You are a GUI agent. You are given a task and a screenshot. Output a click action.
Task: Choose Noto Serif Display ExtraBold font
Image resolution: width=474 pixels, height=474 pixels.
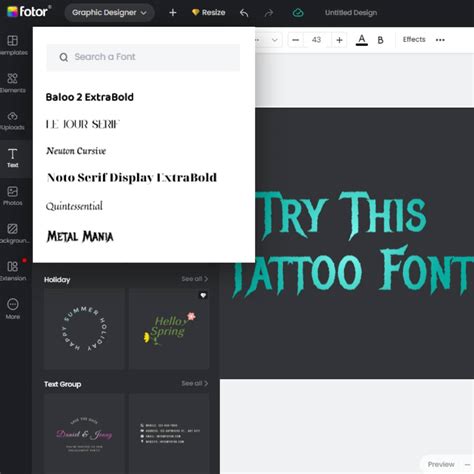[x=132, y=178]
